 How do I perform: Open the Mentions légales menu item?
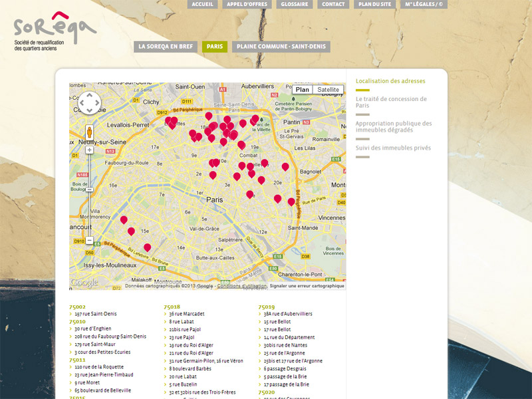(x=424, y=4)
